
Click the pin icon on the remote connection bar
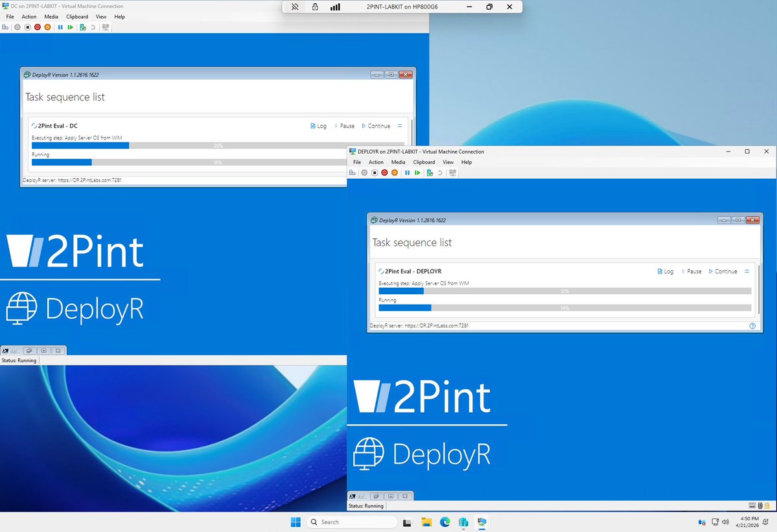[x=295, y=7]
